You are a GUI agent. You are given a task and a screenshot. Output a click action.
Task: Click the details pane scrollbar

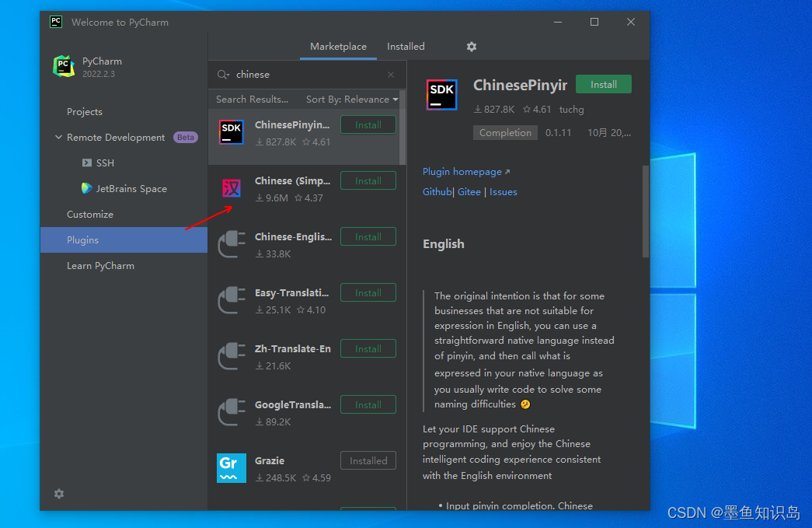click(645, 212)
